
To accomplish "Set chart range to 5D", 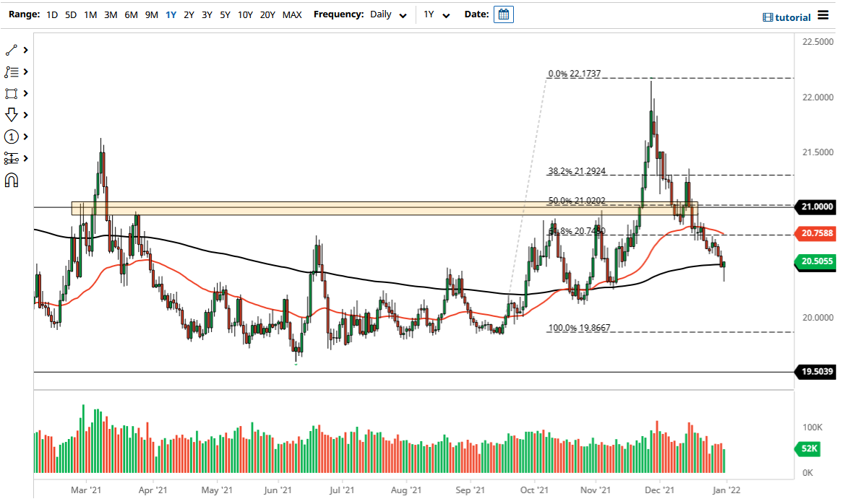I will [x=70, y=14].
